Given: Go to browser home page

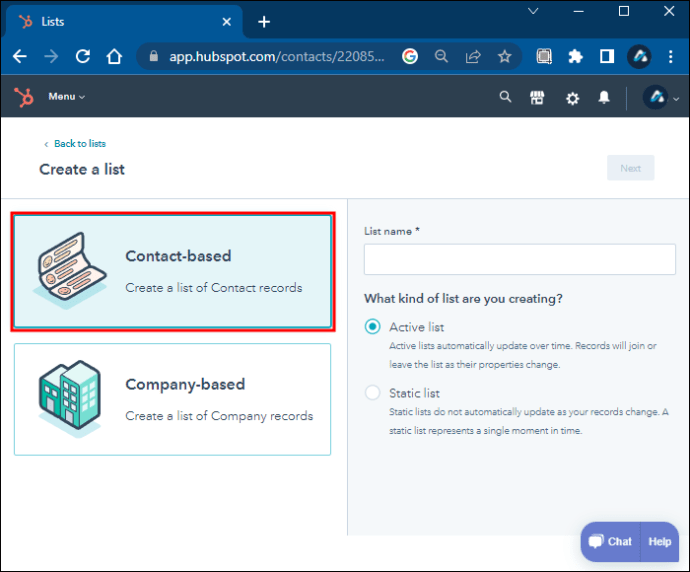Looking at the screenshot, I should (114, 56).
